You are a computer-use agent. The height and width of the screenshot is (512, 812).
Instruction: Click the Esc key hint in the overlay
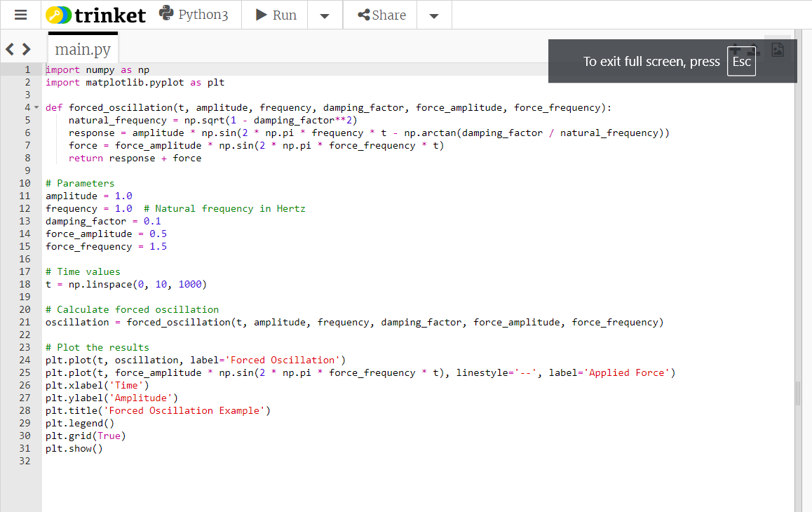click(741, 61)
